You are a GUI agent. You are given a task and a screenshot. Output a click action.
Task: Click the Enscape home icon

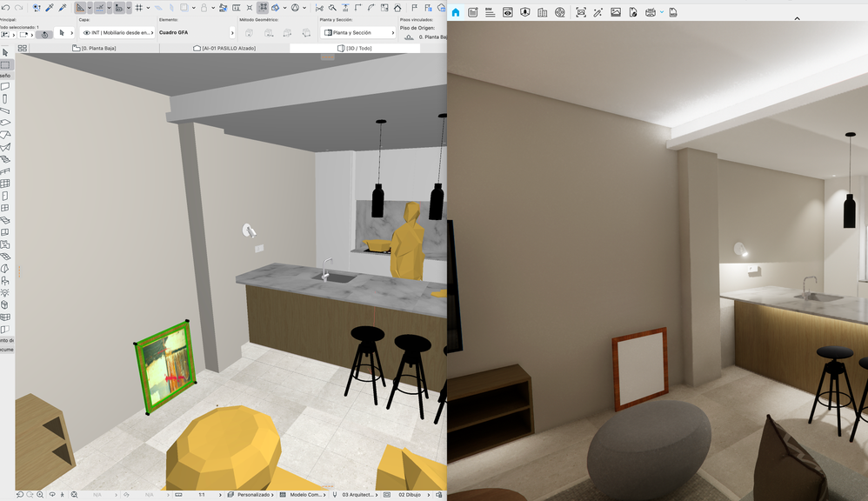456,12
